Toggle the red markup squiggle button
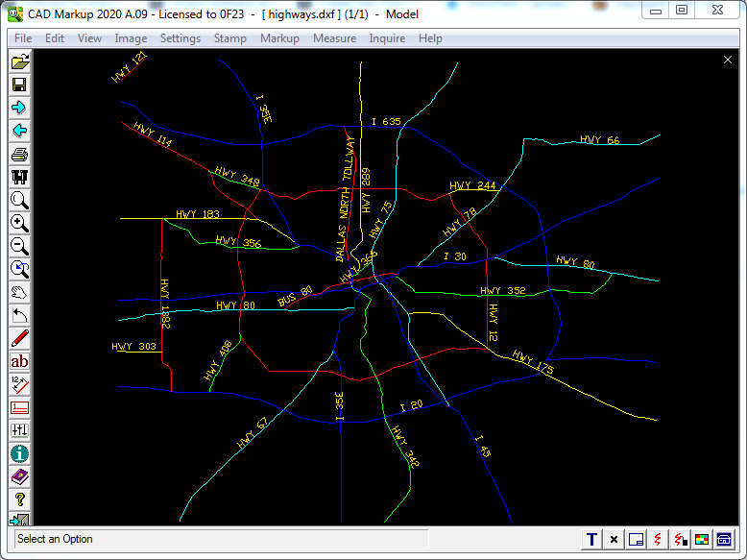Screen dimensions: 747x560 tap(658, 540)
